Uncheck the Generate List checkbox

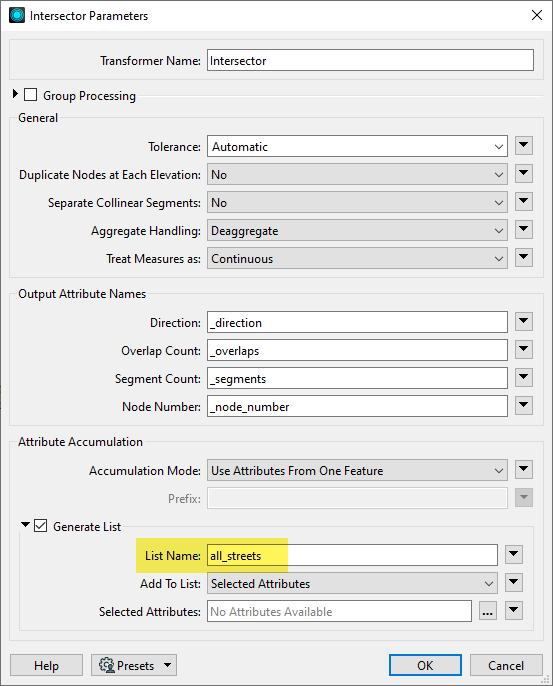[40, 525]
